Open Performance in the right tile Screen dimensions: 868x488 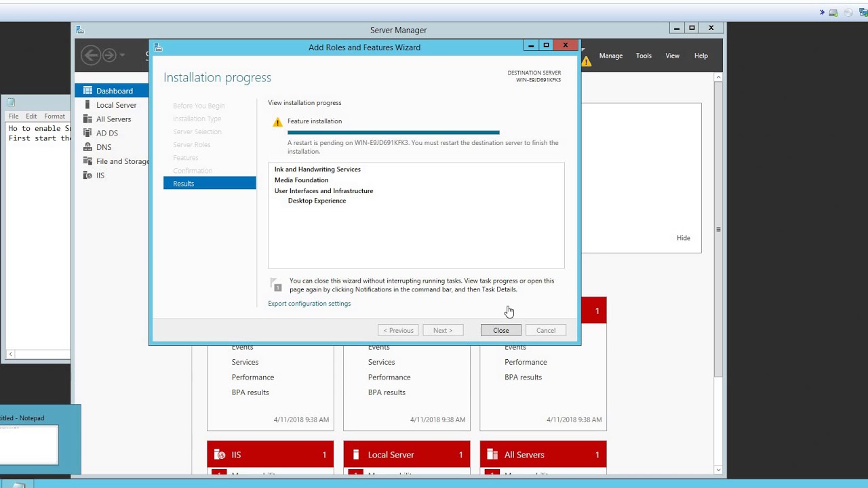point(526,362)
